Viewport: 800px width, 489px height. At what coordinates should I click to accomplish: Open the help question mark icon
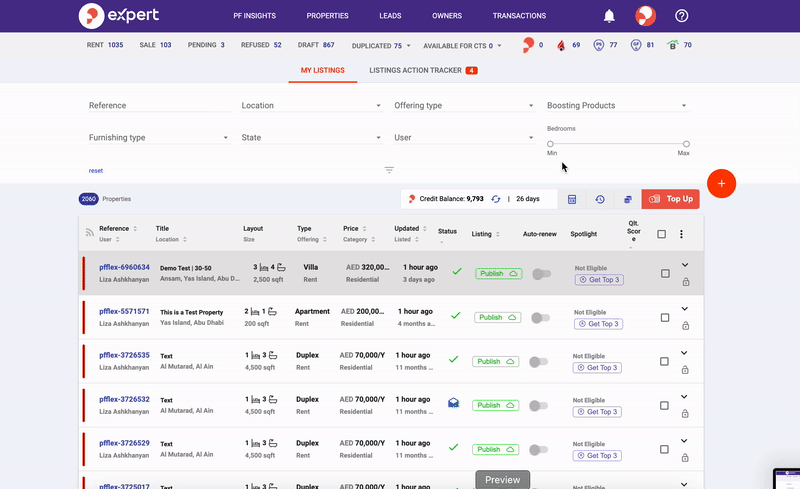682,16
